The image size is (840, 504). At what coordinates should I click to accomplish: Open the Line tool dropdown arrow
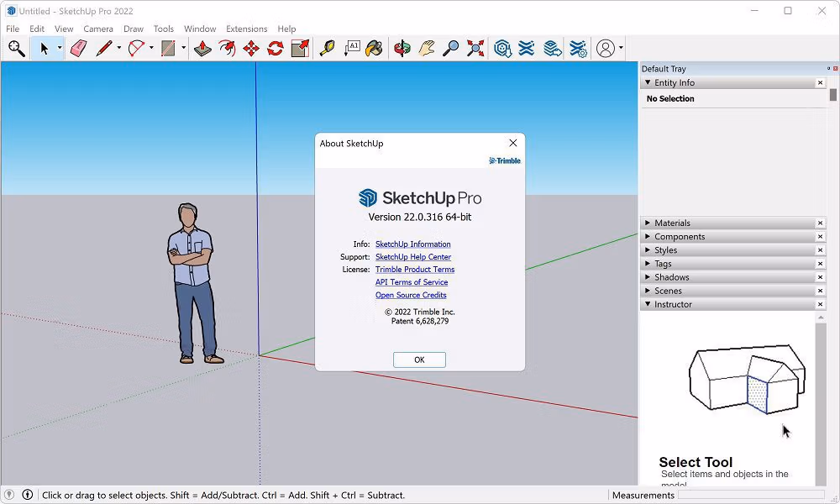119,48
